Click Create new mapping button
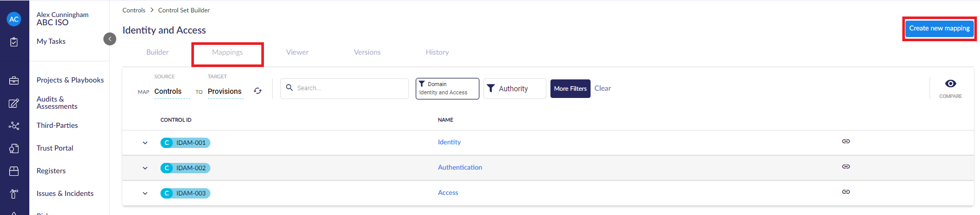The width and height of the screenshot is (980, 215). pyautogui.click(x=939, y=28)
